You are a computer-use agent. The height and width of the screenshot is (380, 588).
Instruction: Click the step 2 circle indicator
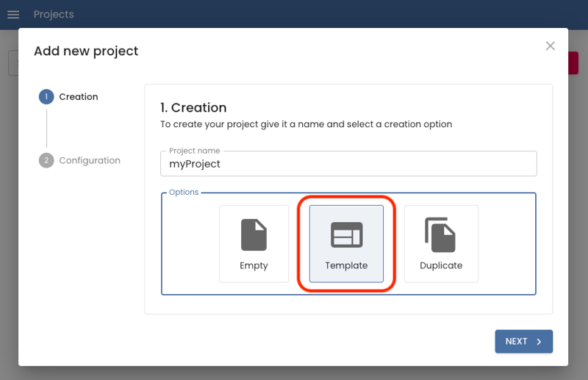46,160
